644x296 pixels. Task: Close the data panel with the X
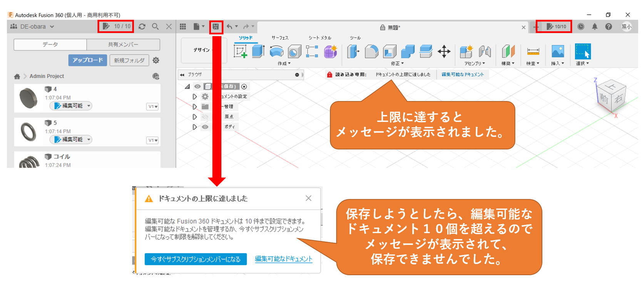click(169, 27)
